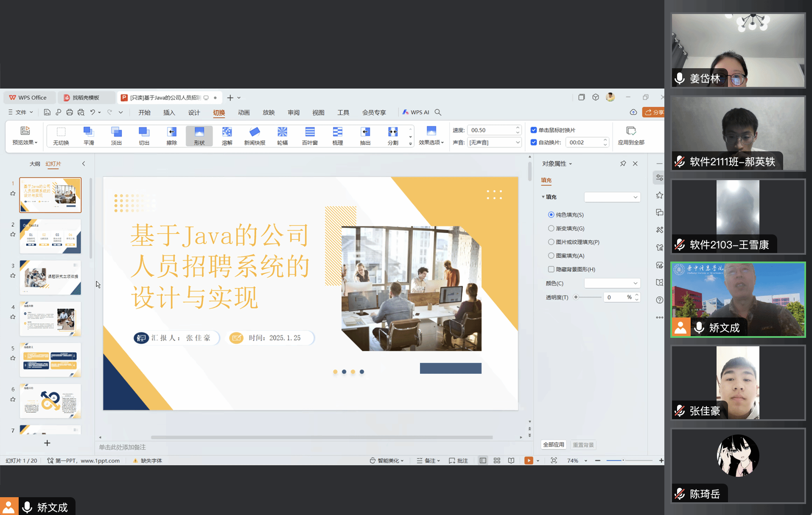Click 全部应用 button in properties panel
The image size is (812, 515).
554,445
